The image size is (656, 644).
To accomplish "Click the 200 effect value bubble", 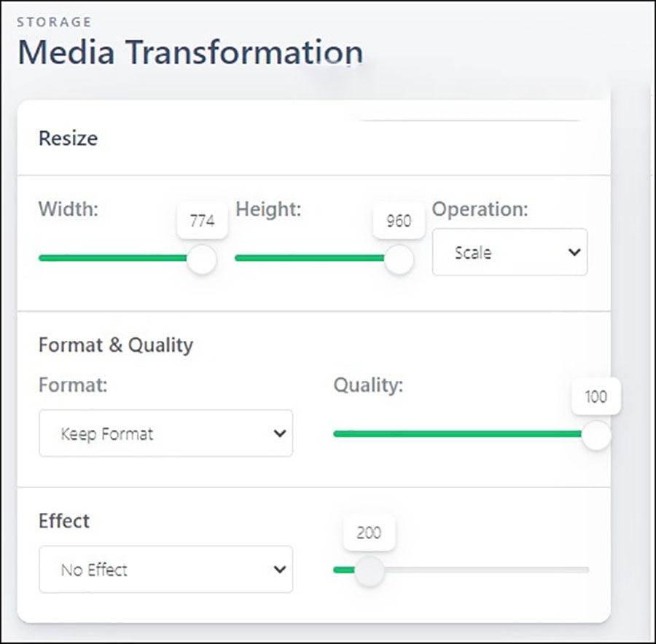I will pos(369,533).
